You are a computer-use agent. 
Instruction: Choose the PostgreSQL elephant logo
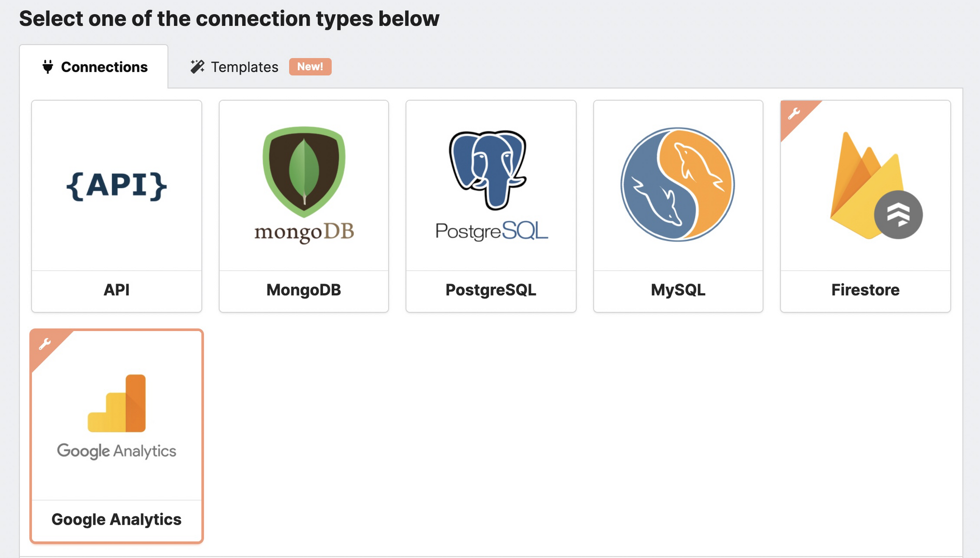(x=488, y=169)
